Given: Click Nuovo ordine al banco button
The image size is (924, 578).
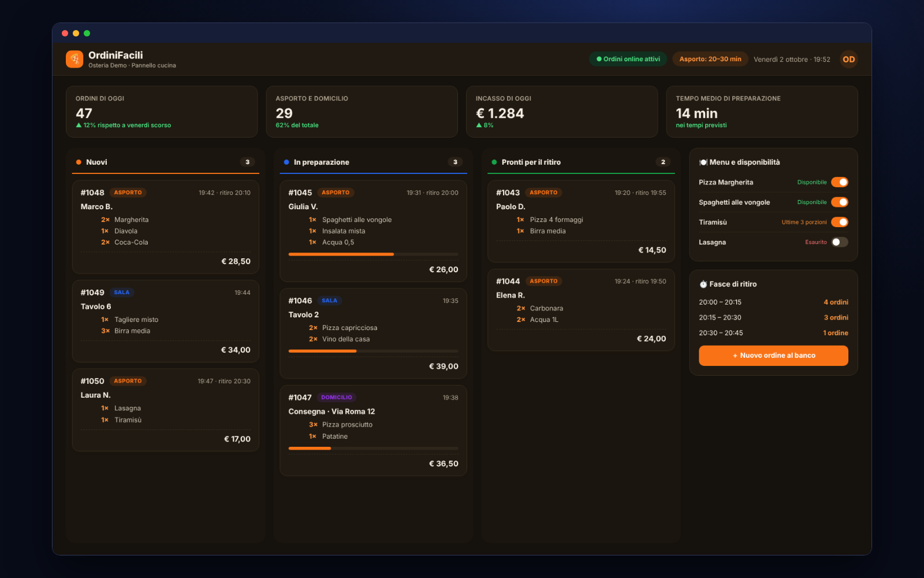Looking at the screenshot, I should click(x=773, y=355).
